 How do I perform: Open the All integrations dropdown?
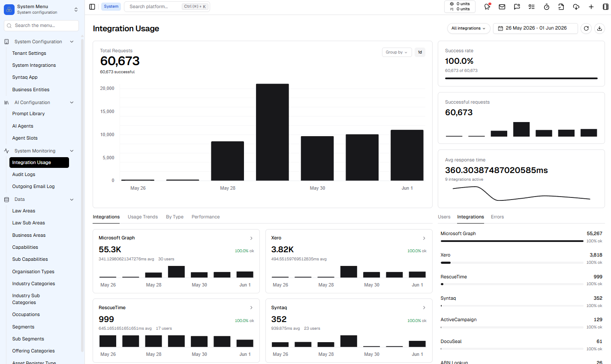(469, 28)
